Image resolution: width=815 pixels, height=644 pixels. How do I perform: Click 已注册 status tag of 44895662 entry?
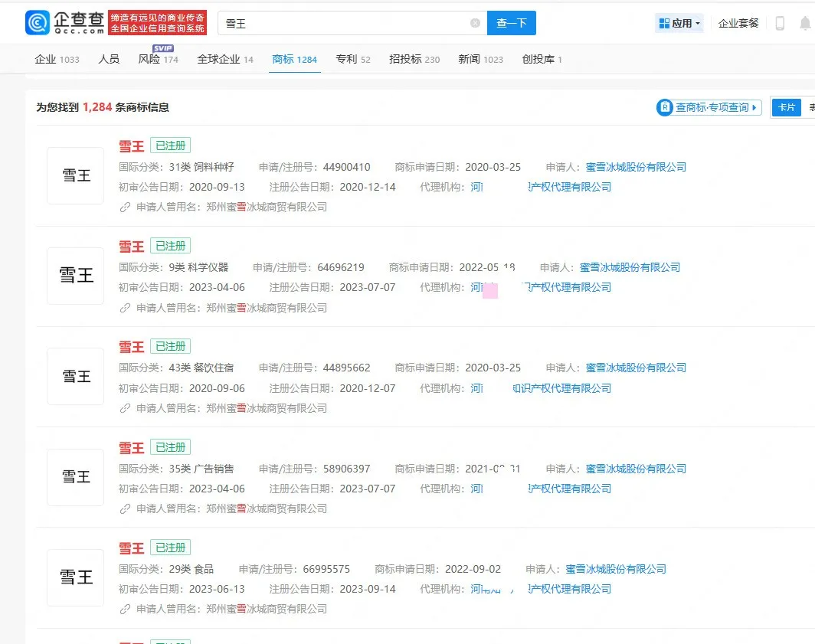click(171, 346)
